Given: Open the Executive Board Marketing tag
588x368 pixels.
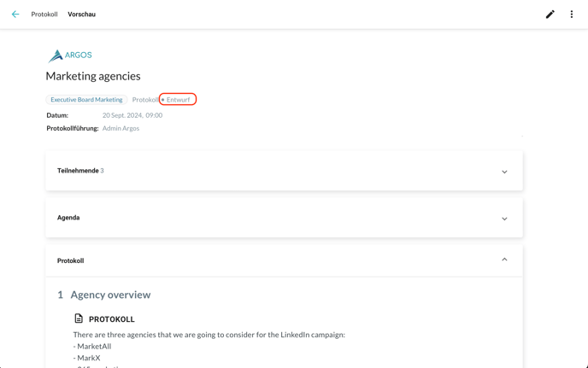Looking at the screenshot, I should point(86,100).
